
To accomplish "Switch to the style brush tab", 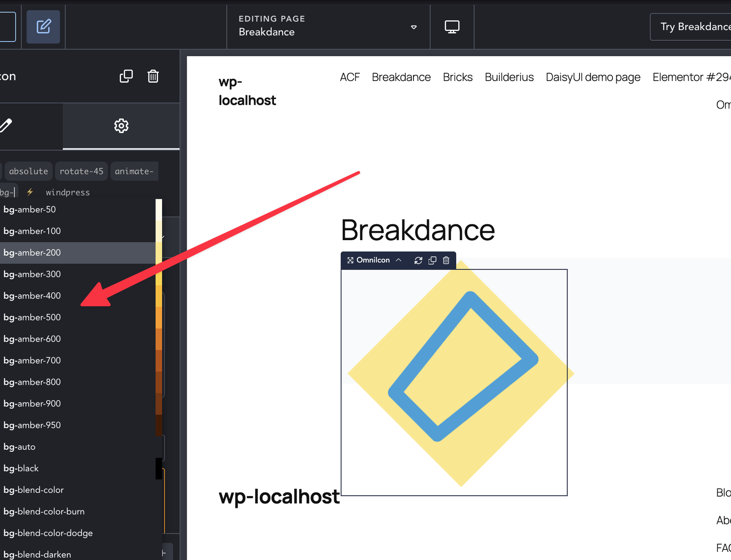I will pyautogui.click(x=6, y=126).
